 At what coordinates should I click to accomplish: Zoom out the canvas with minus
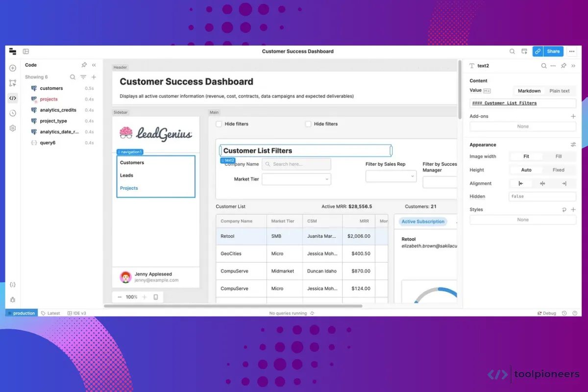(120, 297)
